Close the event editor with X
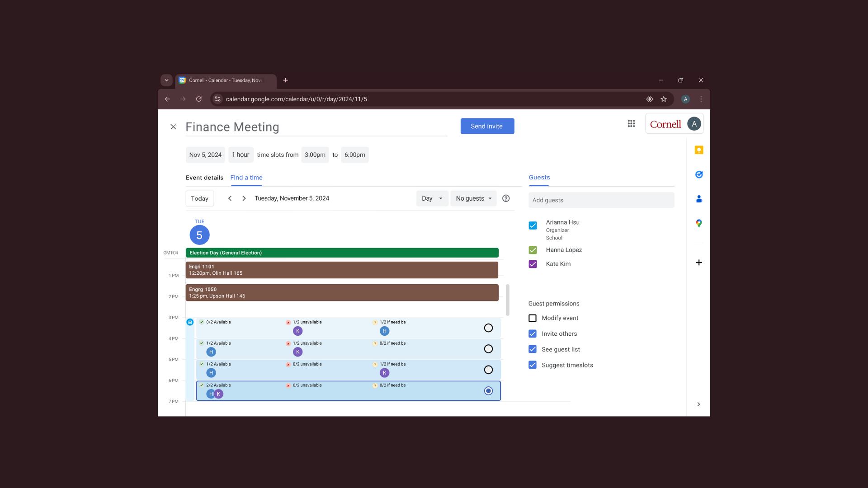The height and width of the screenshot is (488, 868). pos(173,127)
